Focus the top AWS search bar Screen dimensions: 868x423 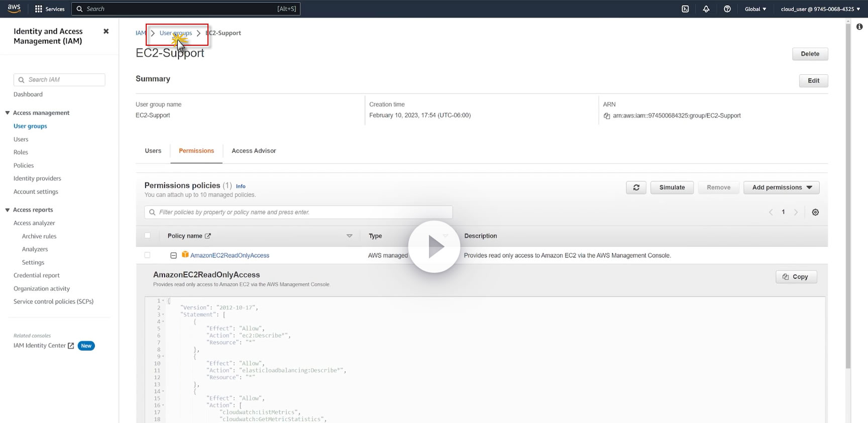click(x=186, y=9)
